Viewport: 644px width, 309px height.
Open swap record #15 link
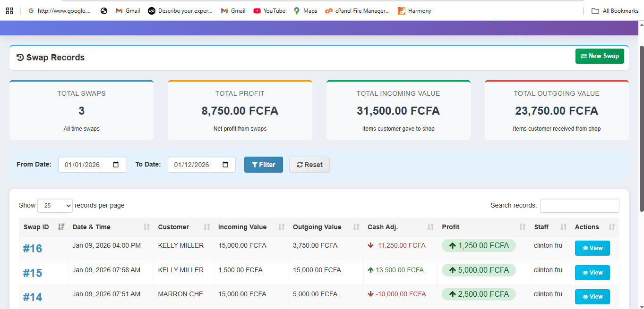tap(32, 272)
